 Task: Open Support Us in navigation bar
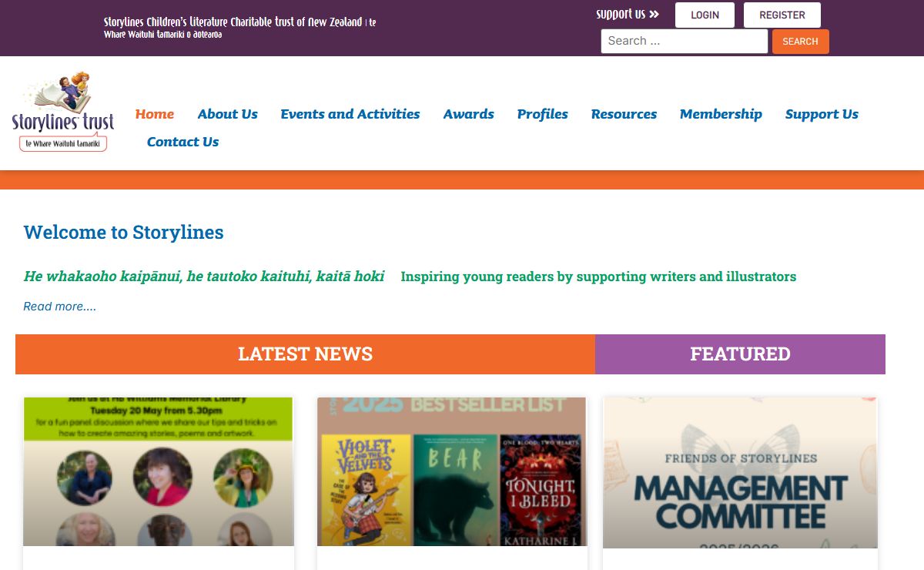tap(822, 114)
